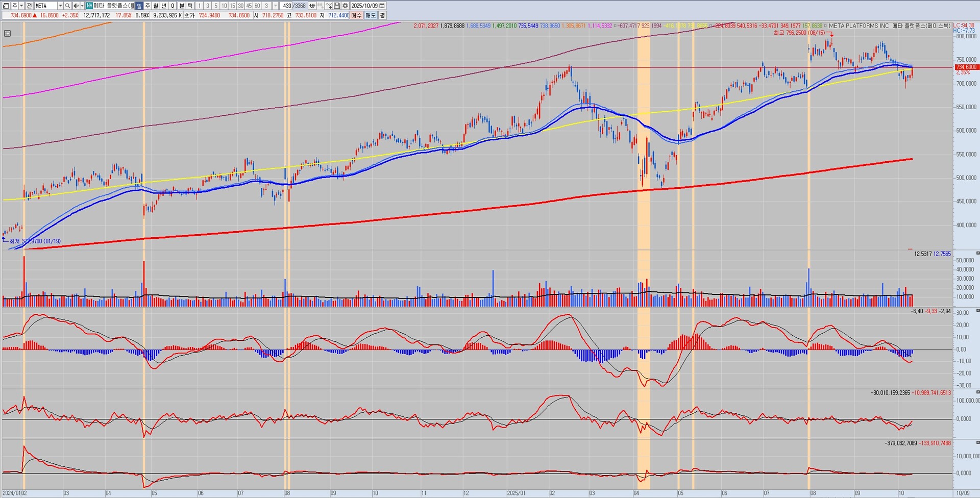Click the 평 button next to 매도

[x=382, y=15]
